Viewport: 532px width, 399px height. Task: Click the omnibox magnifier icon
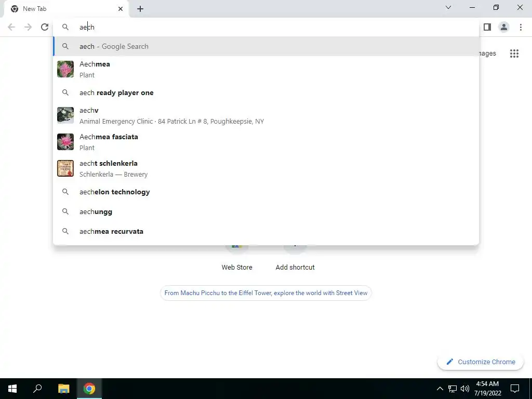coord(65,27)
